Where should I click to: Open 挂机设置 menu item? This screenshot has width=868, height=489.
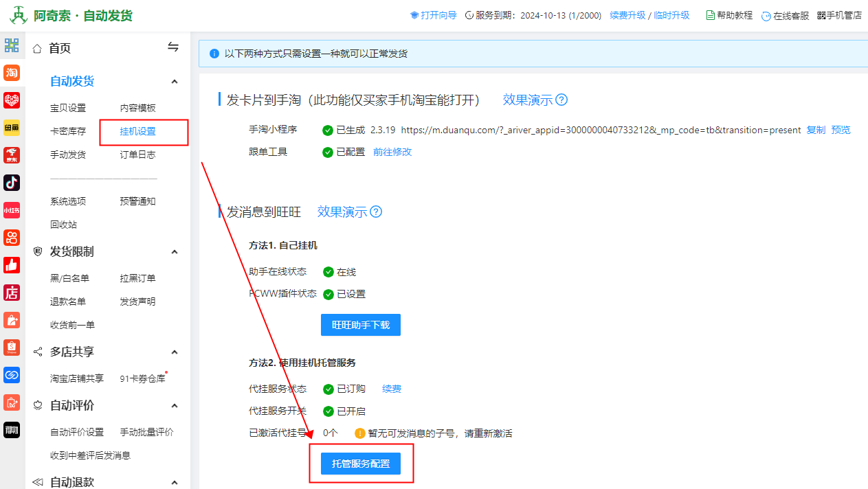tap(137, 131)
